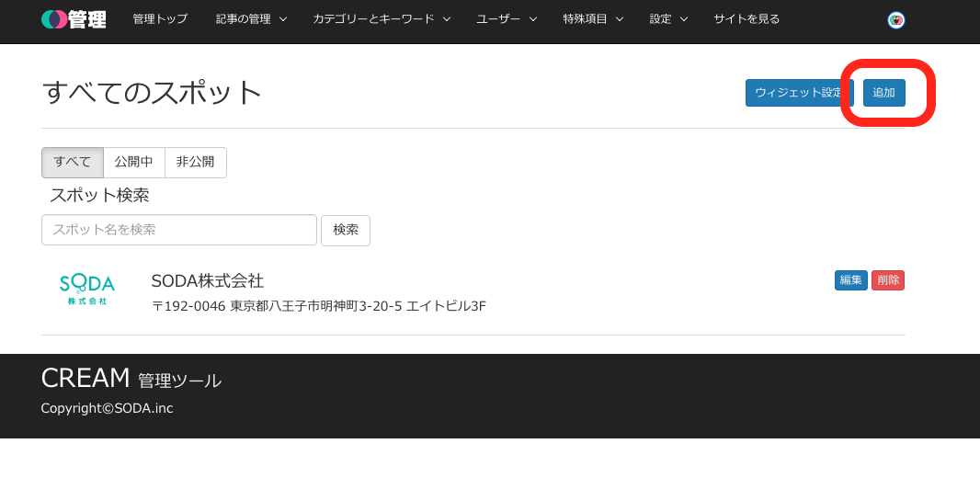The width and height of the screenshot is (980, 489).
Task: Switch to the 公開中 filter tab
Action: 133,163
